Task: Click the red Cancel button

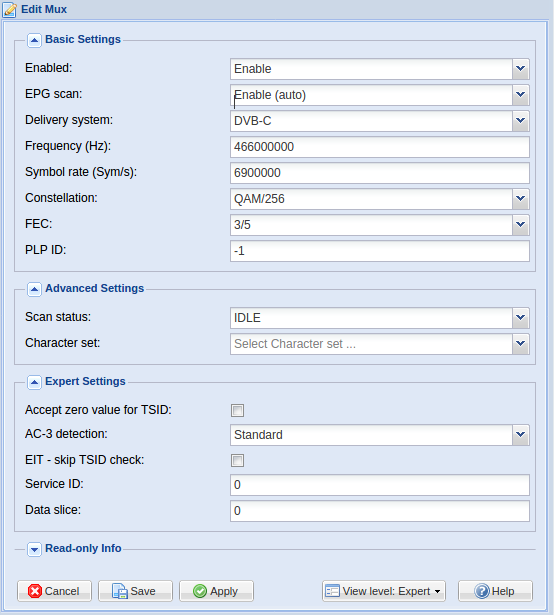Action: pyautogui.click(x=54, y=591)
